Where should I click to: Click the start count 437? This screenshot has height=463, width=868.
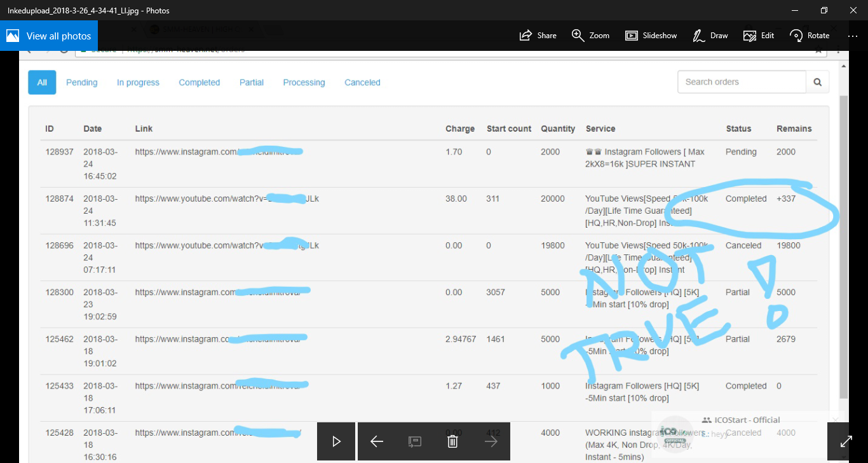click(494, 386)
